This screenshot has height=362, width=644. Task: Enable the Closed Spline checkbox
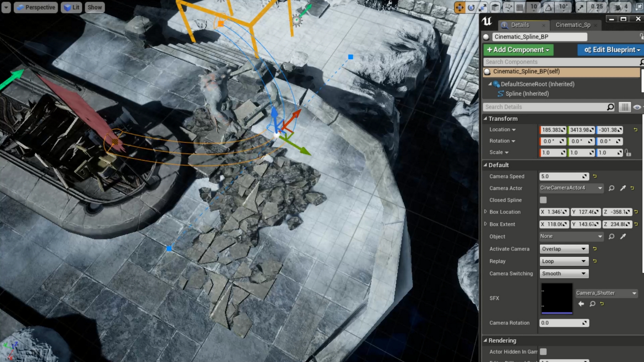(x=543, y=200)
